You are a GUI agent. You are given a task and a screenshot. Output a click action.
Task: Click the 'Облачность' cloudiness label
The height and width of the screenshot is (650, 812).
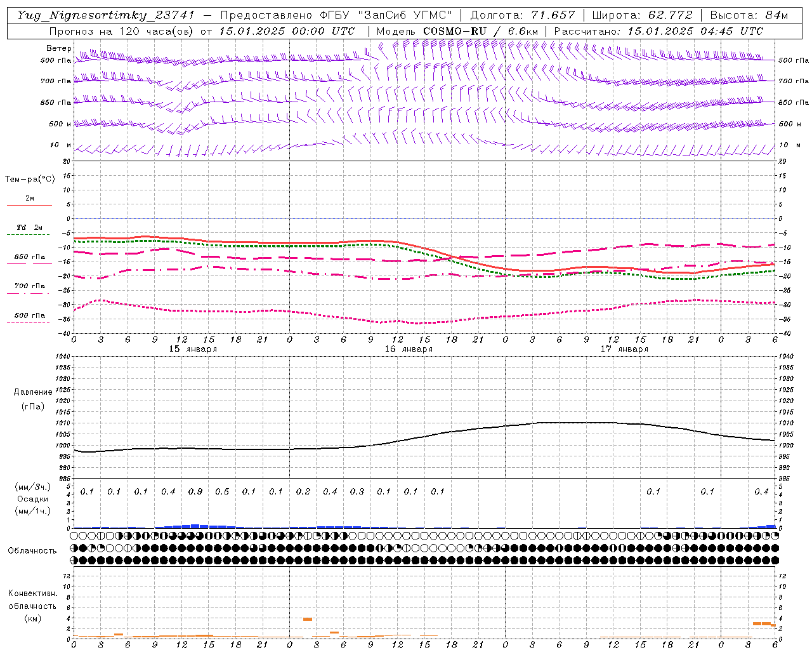pyautogui.click(x=32, y=551)
